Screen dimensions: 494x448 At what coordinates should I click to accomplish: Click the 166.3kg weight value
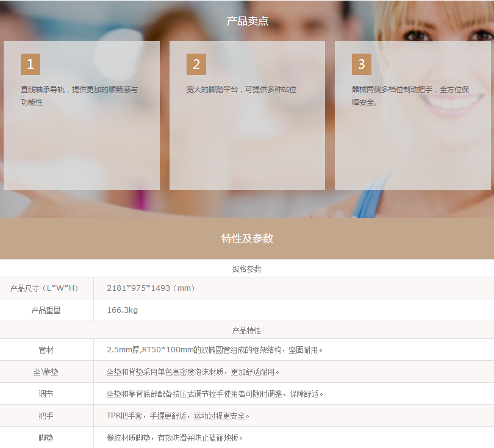point(123,310)
